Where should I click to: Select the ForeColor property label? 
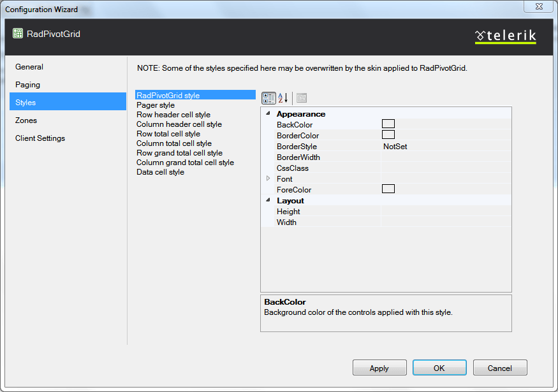coord(294,190)
